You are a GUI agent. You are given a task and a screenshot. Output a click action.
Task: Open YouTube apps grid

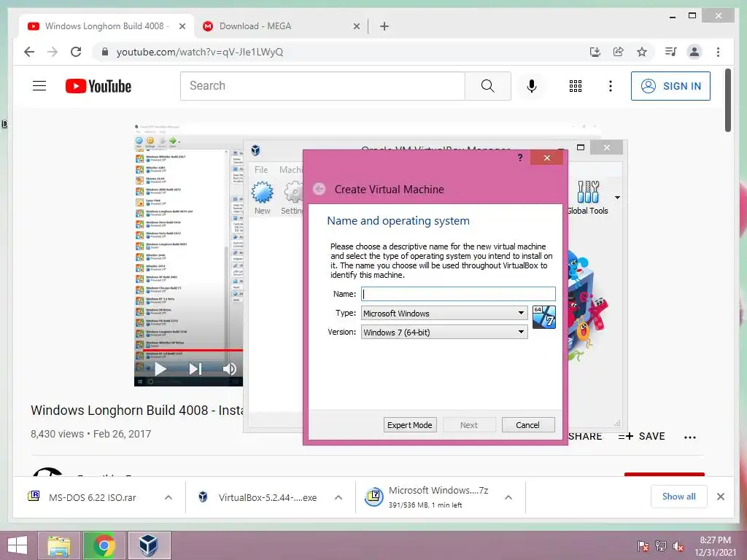pos(576,86)
